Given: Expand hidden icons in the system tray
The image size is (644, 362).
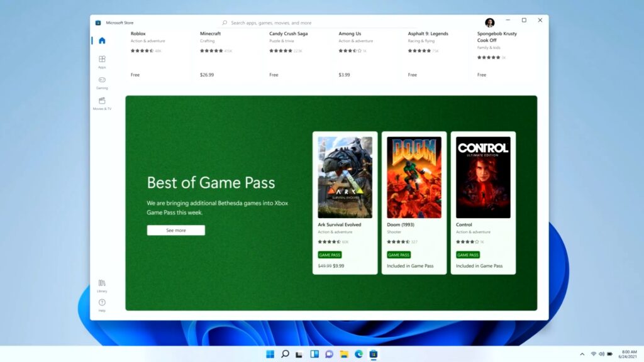Looking at the screenshot, I should [582, 354].
